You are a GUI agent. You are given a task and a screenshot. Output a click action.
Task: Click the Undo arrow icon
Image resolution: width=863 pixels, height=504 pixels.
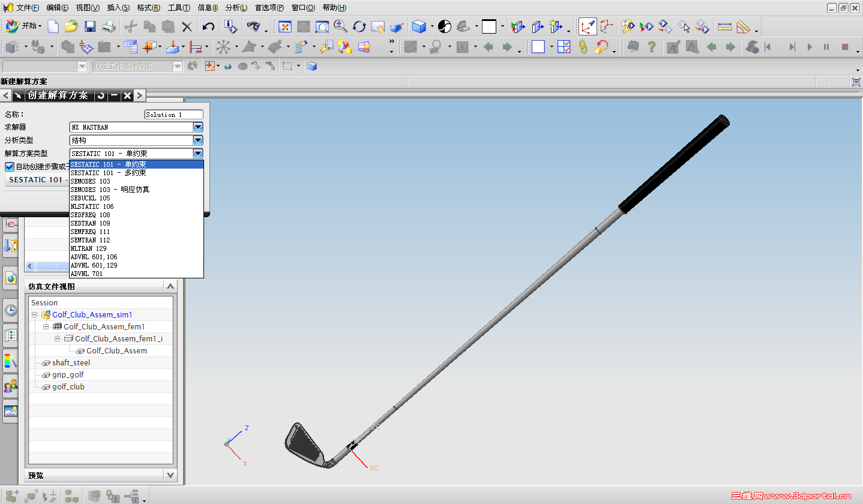tap(208, 26)
